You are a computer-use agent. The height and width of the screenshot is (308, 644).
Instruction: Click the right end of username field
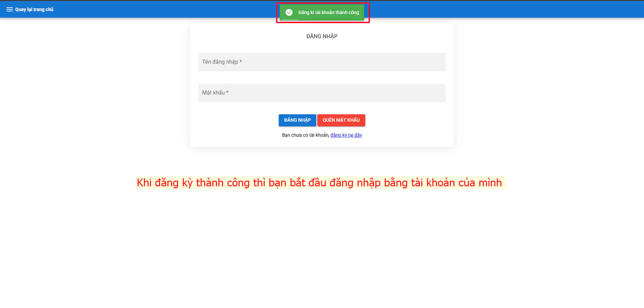[436, 62]
